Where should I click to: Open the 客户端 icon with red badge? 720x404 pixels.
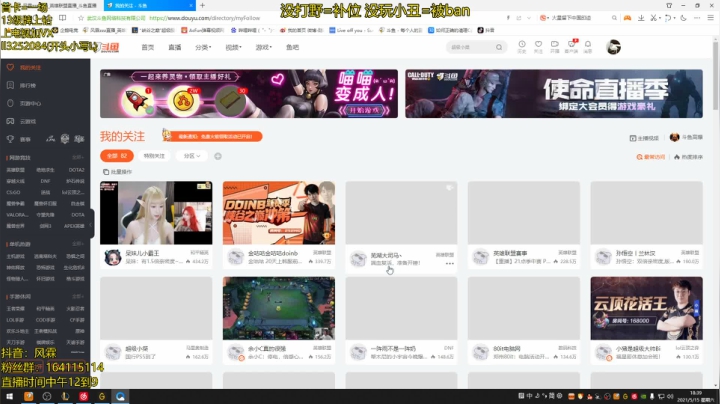click(571, 45)
